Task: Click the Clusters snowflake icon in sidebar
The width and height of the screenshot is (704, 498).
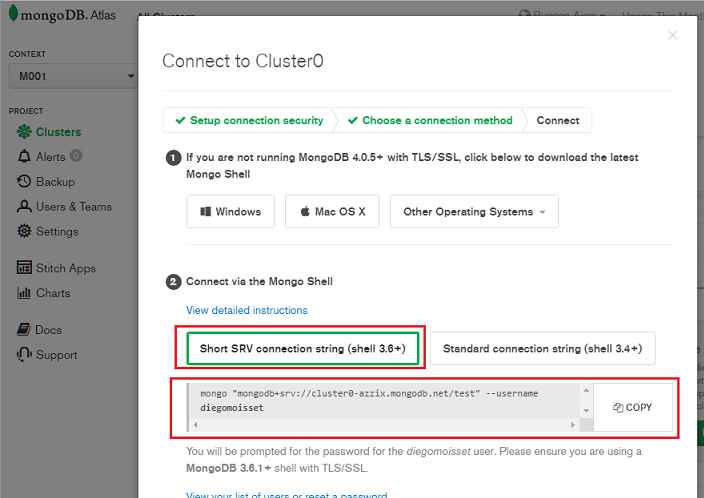Action: [24, 132]
